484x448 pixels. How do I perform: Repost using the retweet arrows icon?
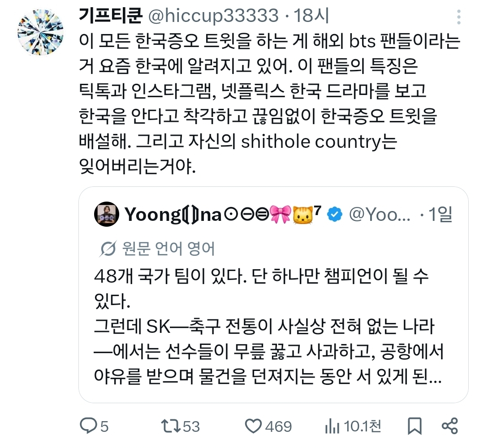pyautogui.click(x=171, y=426)
